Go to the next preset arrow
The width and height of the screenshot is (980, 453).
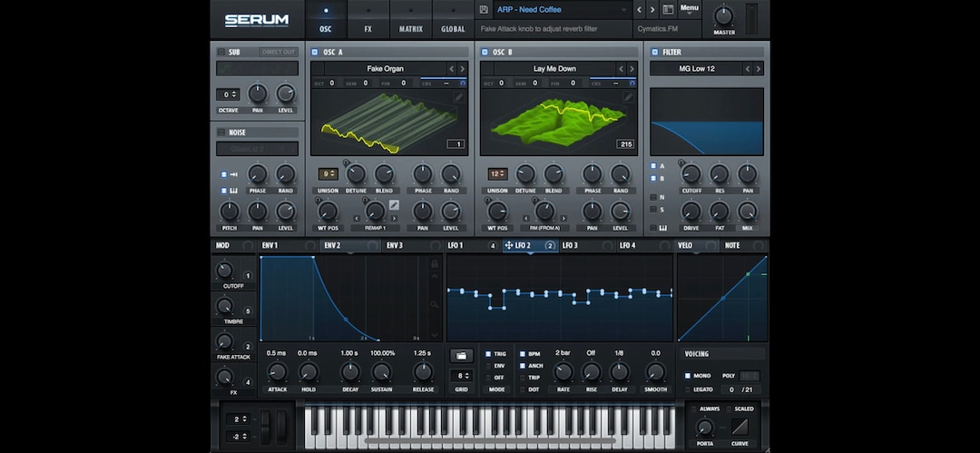coord(652,9)
